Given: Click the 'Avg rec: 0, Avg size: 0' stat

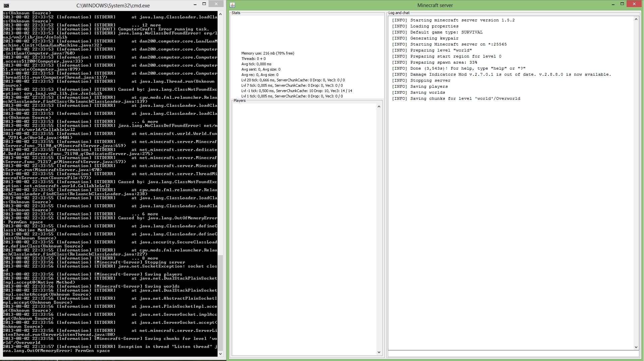Looking at the screenshot, I should tap(260, 75).
